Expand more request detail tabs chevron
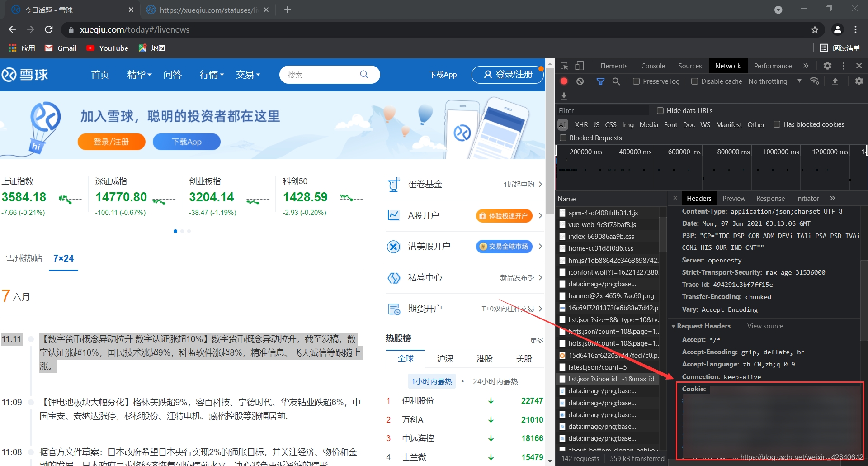This screenshot has width=868, height=466. click(832, 198)
